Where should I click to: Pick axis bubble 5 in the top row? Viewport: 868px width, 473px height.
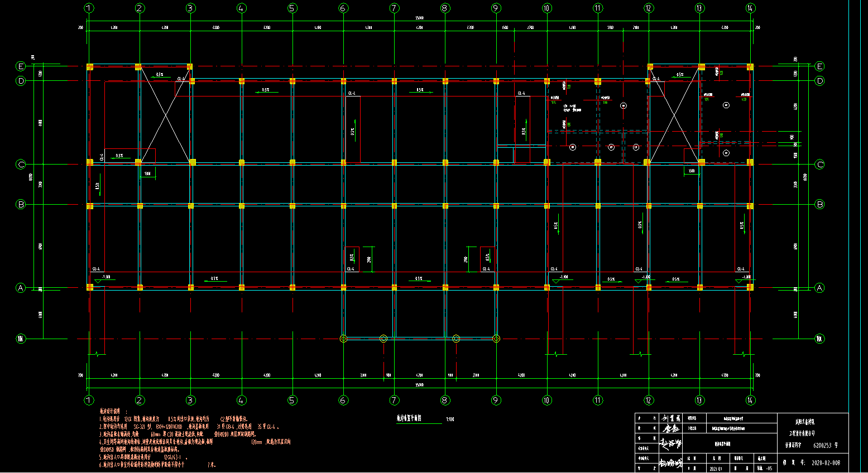292,8
